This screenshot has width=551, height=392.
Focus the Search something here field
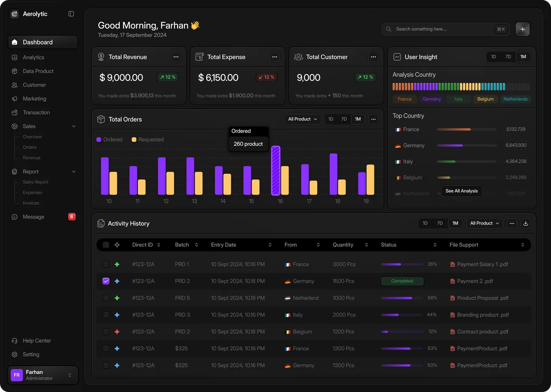(x=446, y=29)
